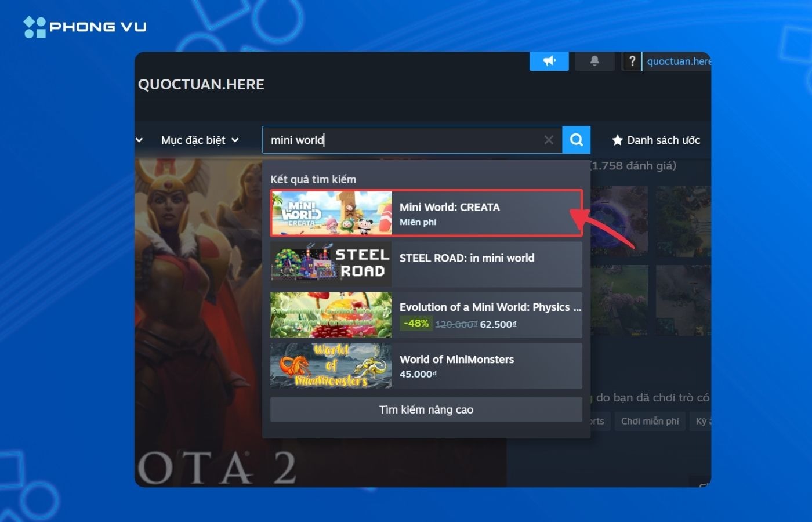Click the 1.758 đánh giá review count
Image resolution: width=812 pixels, height=522 pixels.
[633, 166]
